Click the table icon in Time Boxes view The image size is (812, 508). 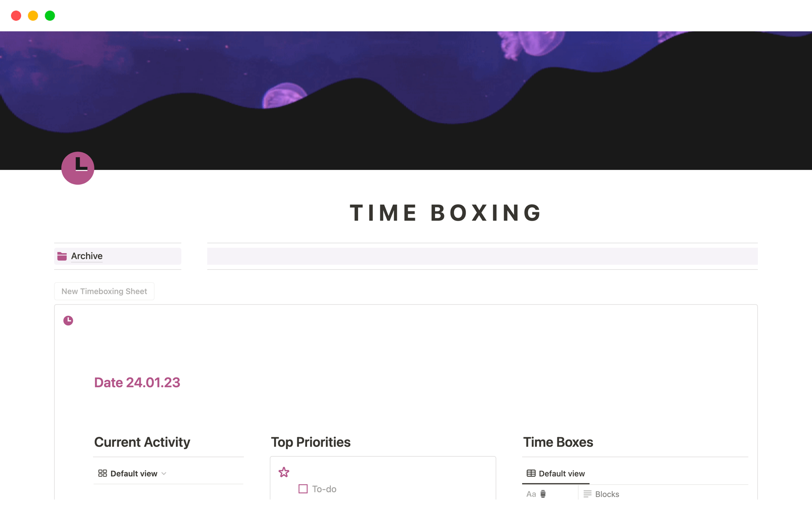[531, 473]
